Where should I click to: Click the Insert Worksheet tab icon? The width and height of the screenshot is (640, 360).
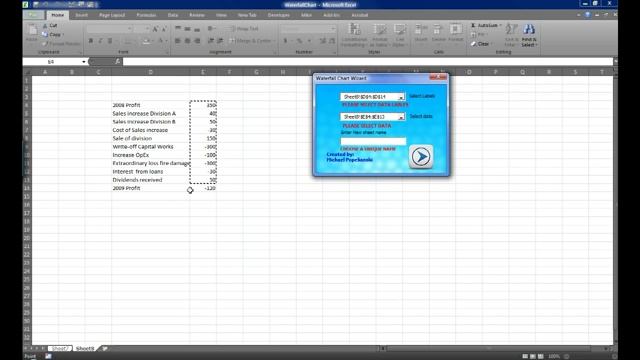[104, 348]
